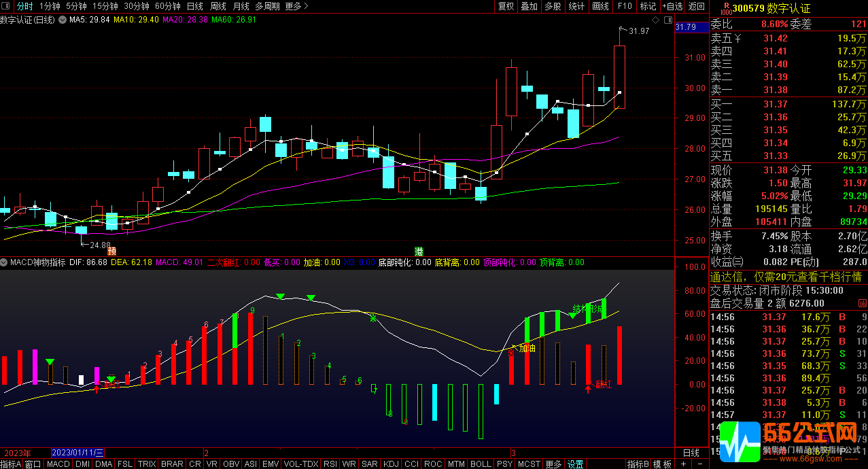Viewport: 868px width, 469px height.
Task: Open 更多 indicators at bottom bar
Action: click(x=553, y=464)
